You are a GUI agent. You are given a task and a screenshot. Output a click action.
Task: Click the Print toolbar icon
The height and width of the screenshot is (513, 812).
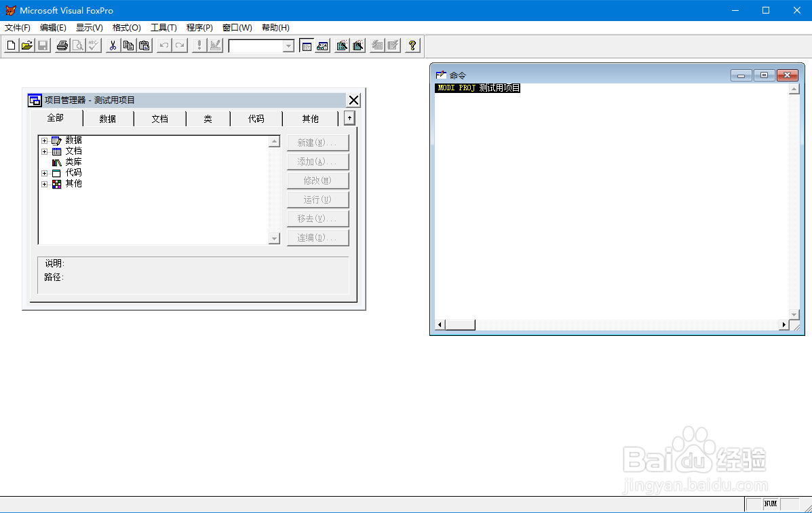coord(62,45)
